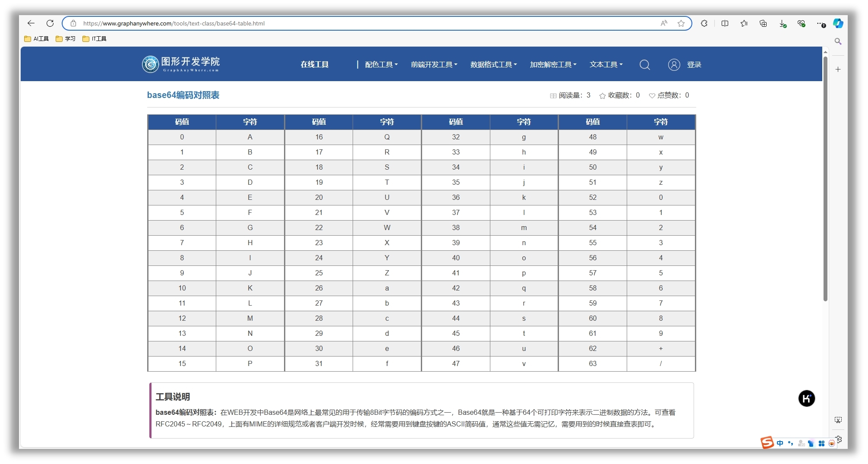Image resolution: width=868 pixels, height=464 pixels.
Task: Click the browser back arrow
Action: click(x=31, y=23)
